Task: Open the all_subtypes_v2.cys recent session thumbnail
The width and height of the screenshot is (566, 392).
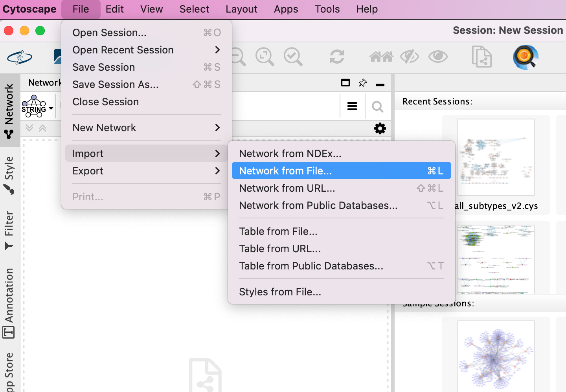Action: pyautogui.click(x=496, y=157)
